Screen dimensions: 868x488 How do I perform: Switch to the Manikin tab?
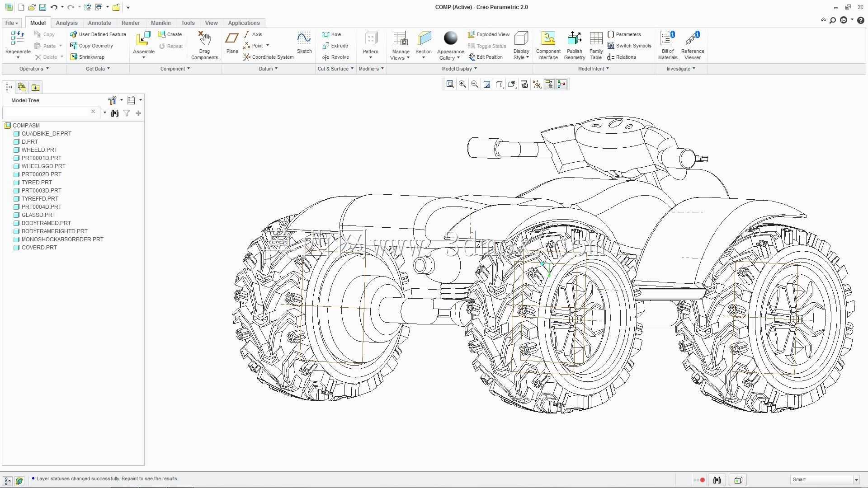(160, 23)
